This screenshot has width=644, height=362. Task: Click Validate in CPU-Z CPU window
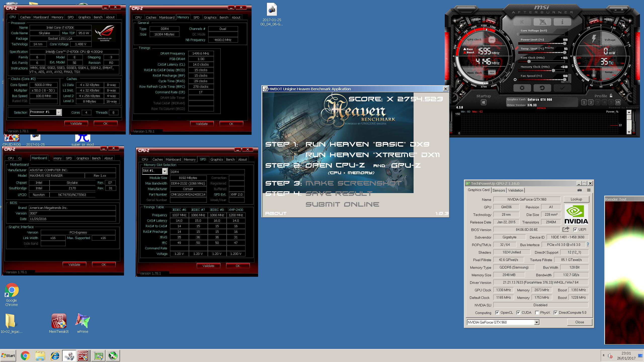pyautogui.click(x=76, y=123)
